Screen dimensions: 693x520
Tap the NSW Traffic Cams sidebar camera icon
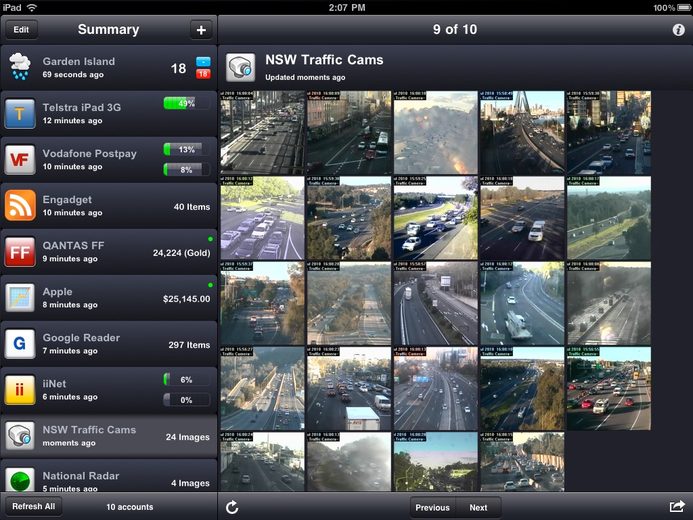click(x=20, y=436)
